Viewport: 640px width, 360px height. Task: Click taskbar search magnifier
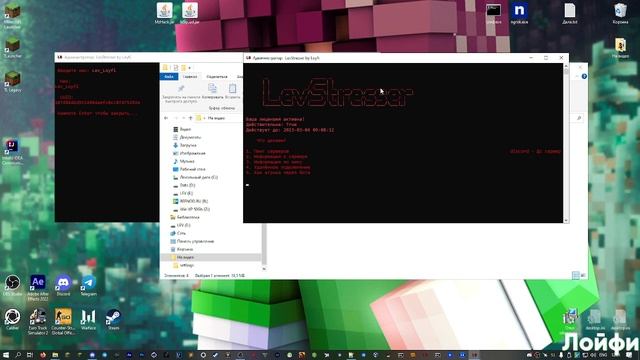click(18, 355)
